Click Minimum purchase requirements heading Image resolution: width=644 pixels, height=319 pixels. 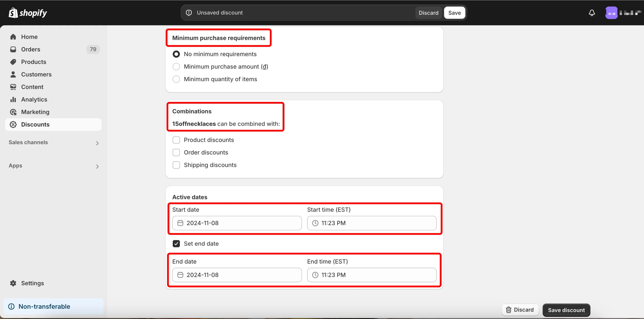point(219,38)
